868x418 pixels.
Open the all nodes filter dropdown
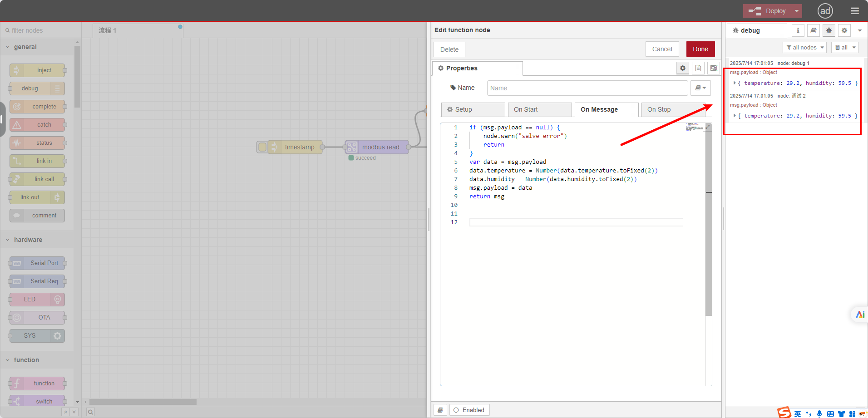[804, 47]
